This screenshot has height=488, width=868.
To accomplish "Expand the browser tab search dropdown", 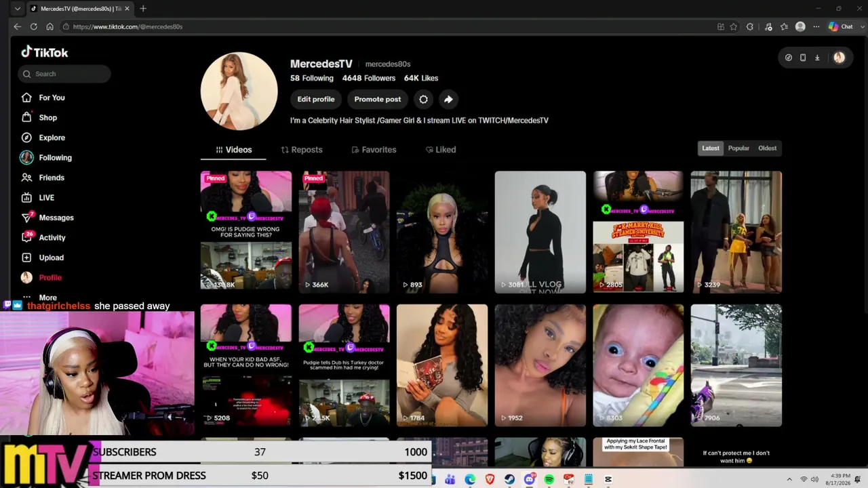I will 18,9.
